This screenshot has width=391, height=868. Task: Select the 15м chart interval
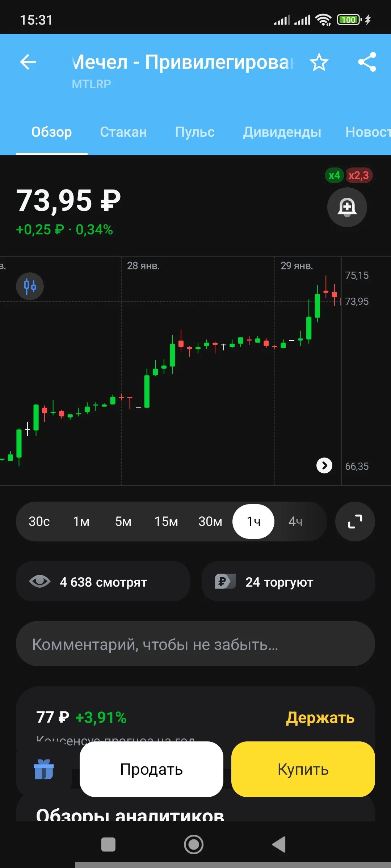click(x=166, y=522)
